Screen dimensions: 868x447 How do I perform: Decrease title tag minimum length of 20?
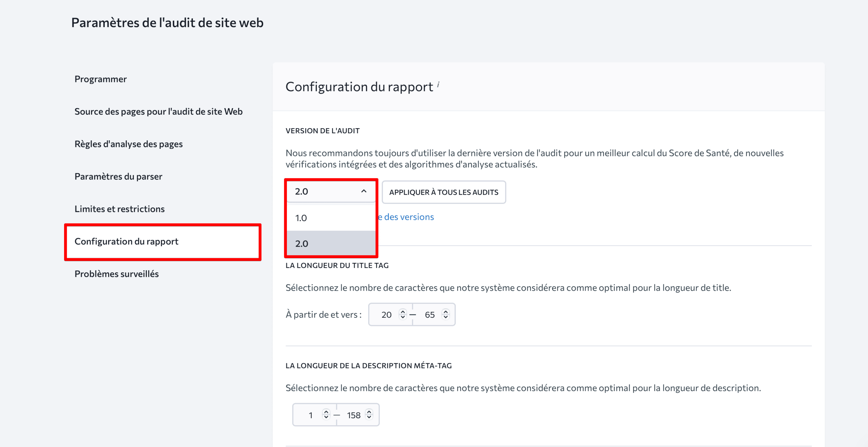tap(402, 317)
